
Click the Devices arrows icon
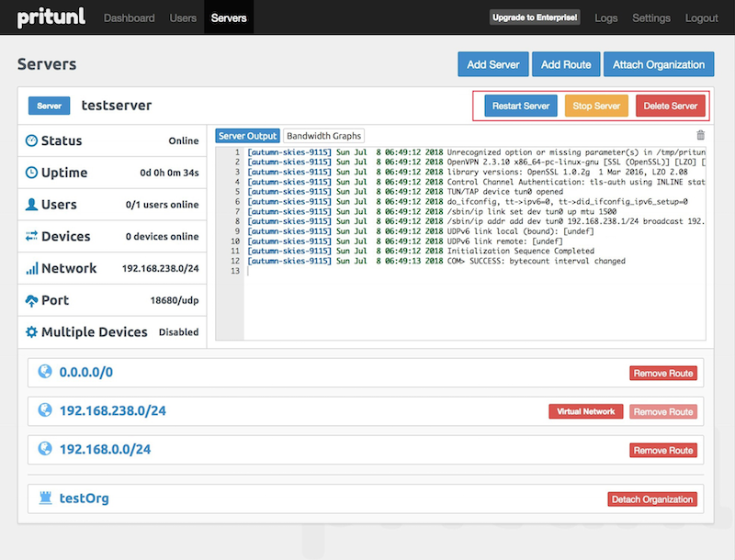(x=31, y=236)
